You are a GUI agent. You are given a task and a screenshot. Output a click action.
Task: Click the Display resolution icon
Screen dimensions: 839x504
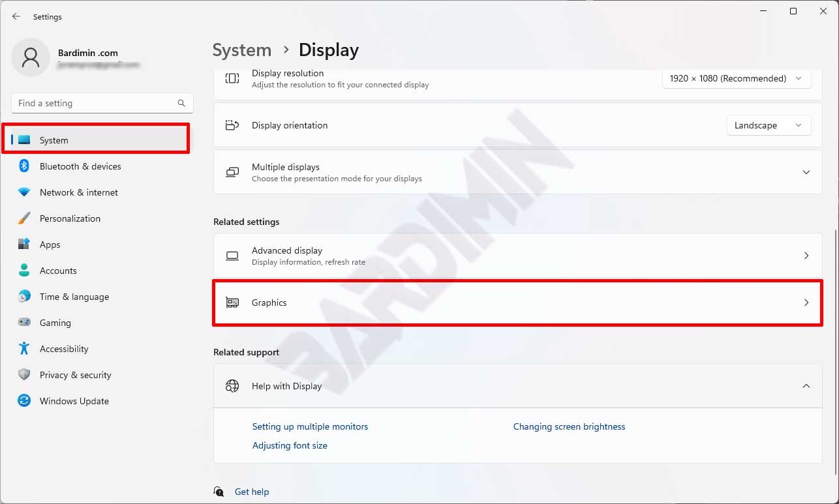tap(232, 78)
